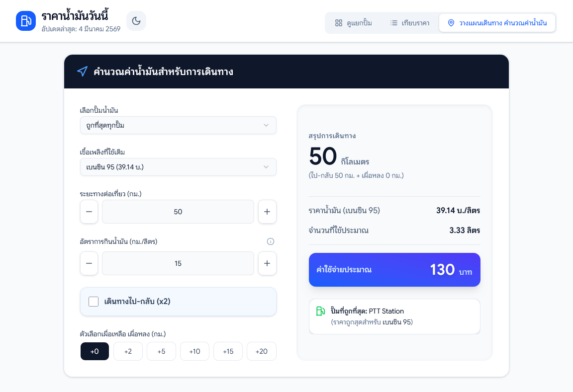Image resolution: width=573 pixels, height=392 pixels.
Task: Toggle dark mode with the moon icon
Action: [x=136, y=21]
